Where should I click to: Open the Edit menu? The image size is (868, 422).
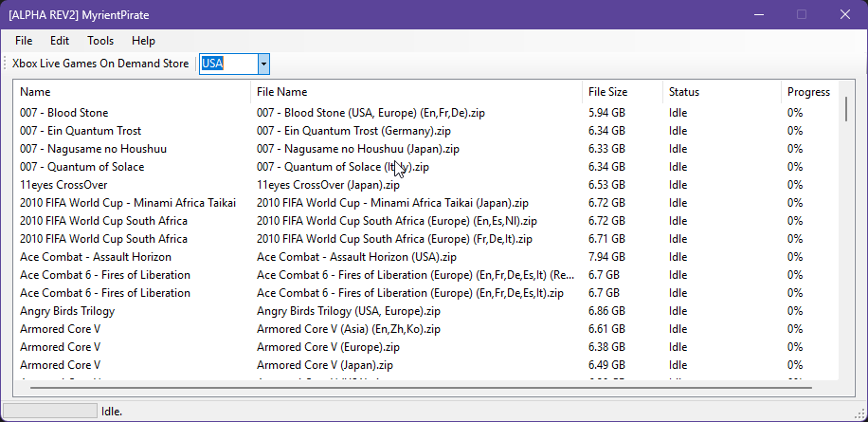click(x=60, y=41)
